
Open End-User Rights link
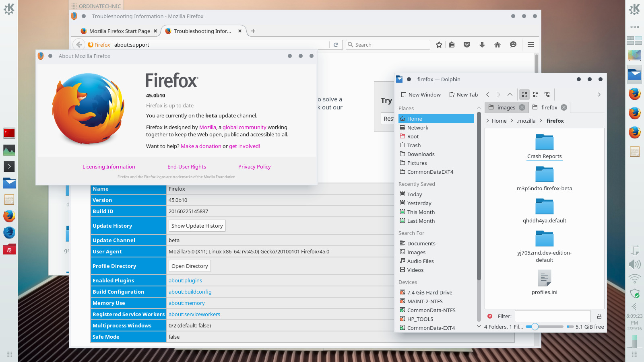[187, 167]
